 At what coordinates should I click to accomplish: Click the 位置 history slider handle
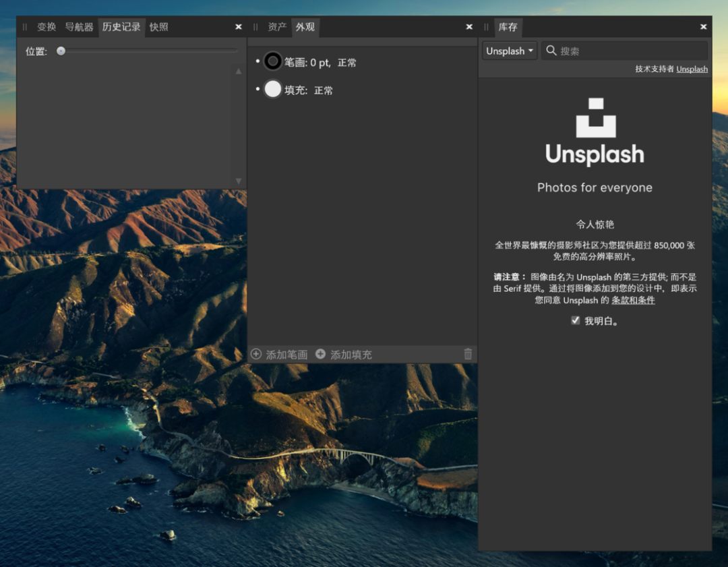tap(61, 51)
